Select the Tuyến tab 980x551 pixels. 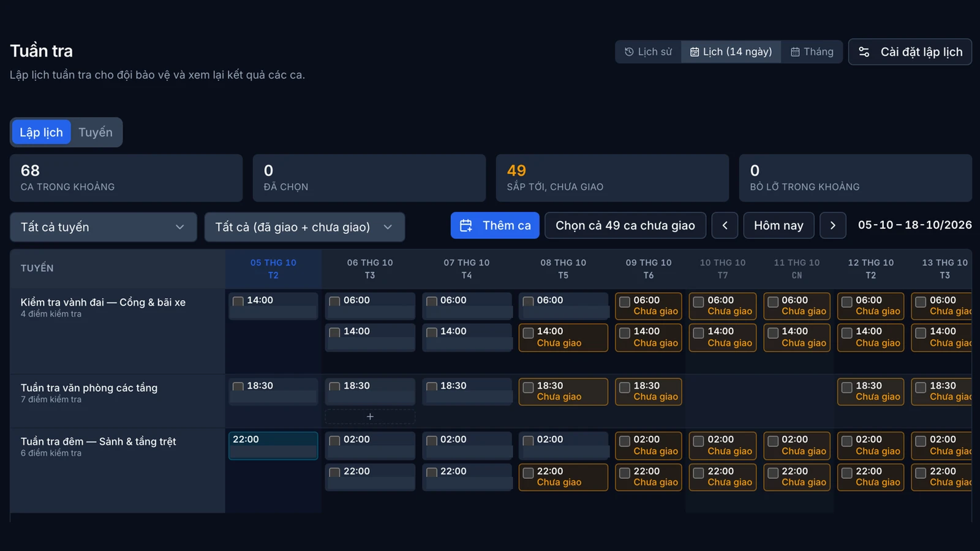(96, 132)
